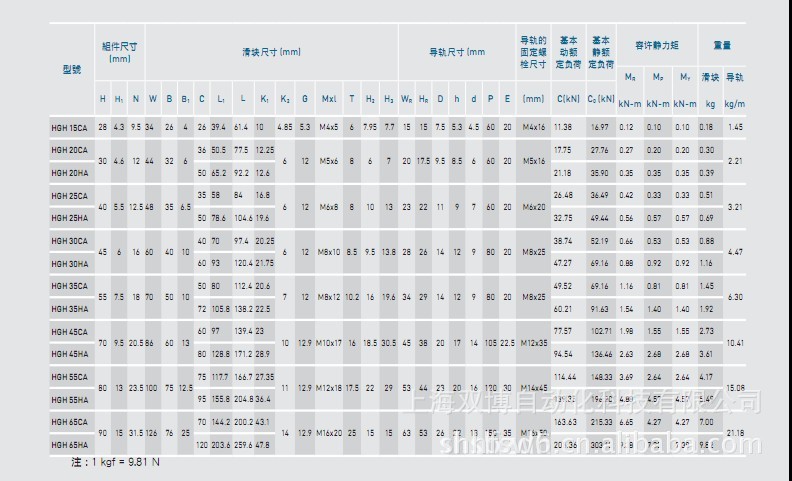Click the 滑块尺寸 (mm) header
This screenshot has width=792, height=481.
pyautogui.click(x=270, y=52)
